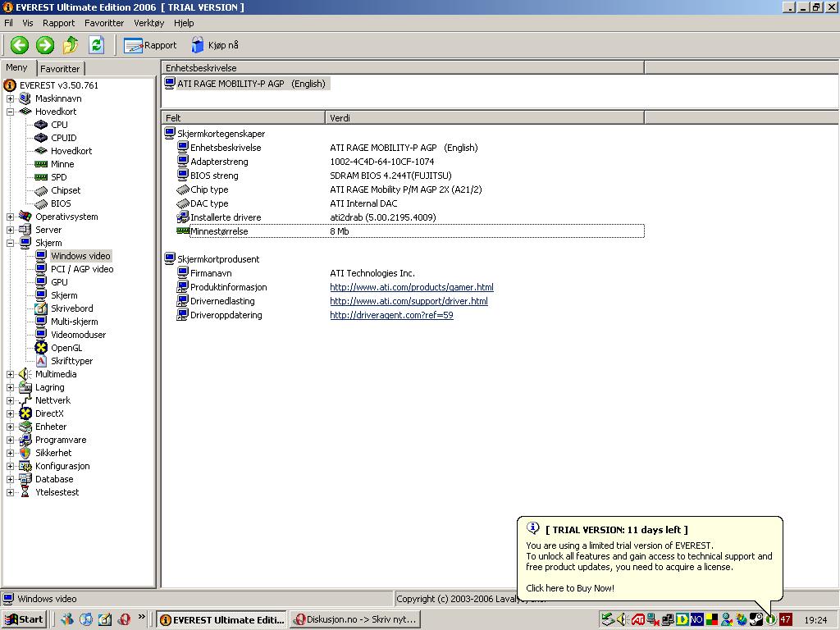This screenshot has width=840, height=630.
Task: Click the Enheter devices icon
Action: [x=25, y=427]
